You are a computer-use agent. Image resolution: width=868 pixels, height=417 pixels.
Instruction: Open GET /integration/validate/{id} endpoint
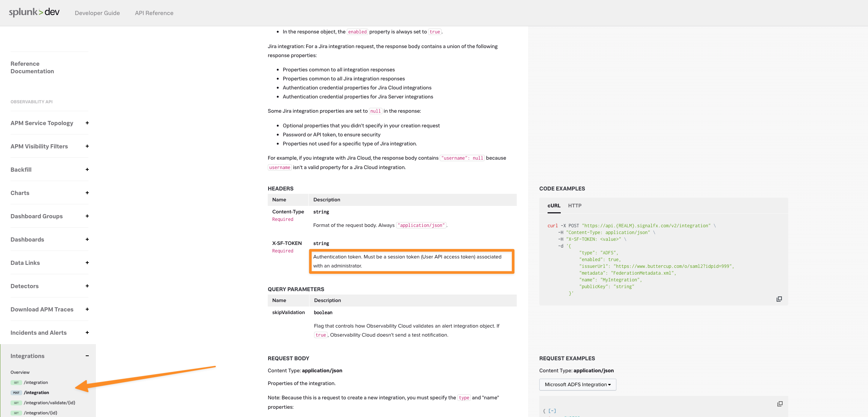click(49, 403)
